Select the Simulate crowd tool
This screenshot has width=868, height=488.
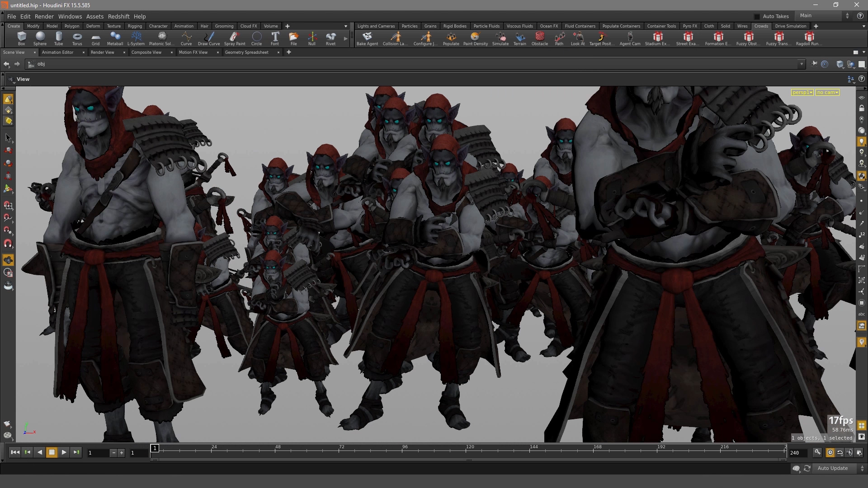(x=500, y=38)
